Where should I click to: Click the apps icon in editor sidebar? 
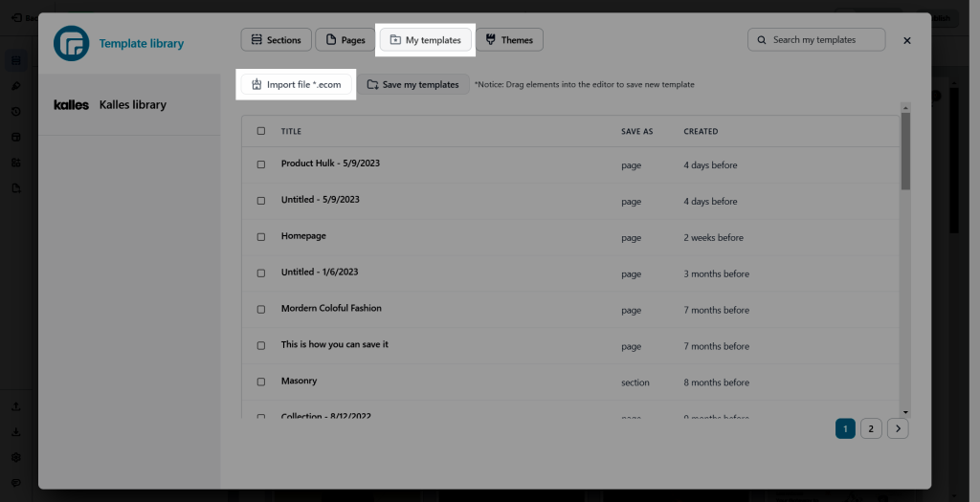coord(16,163)
